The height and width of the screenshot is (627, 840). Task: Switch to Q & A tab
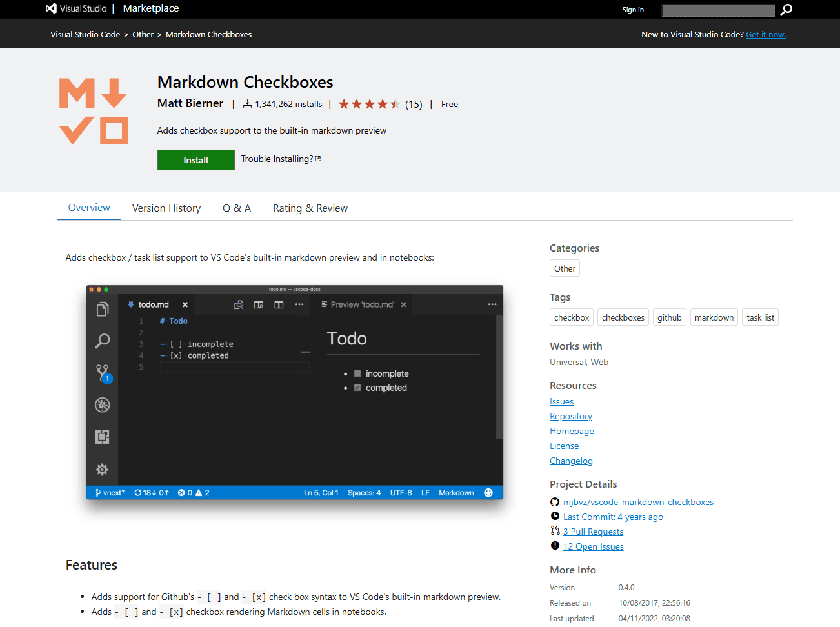coord(237,208)
